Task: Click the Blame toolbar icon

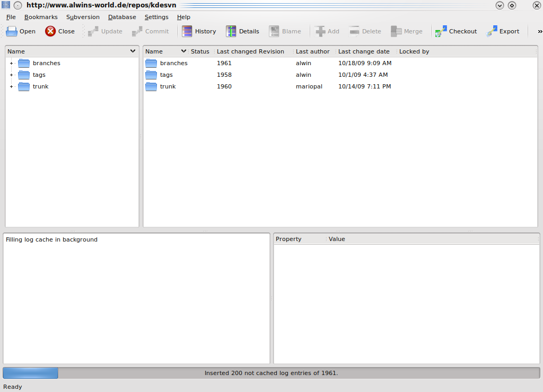Action: 274,31
